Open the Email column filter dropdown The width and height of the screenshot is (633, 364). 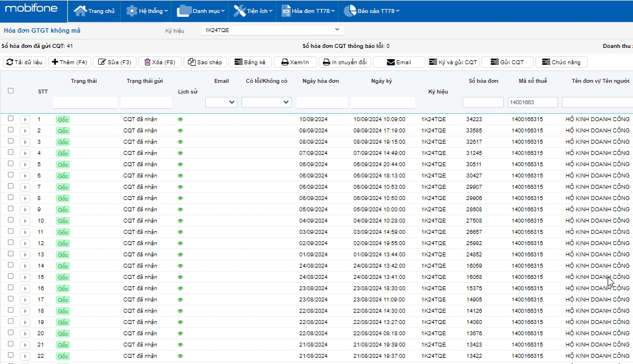tap(221, 102)
